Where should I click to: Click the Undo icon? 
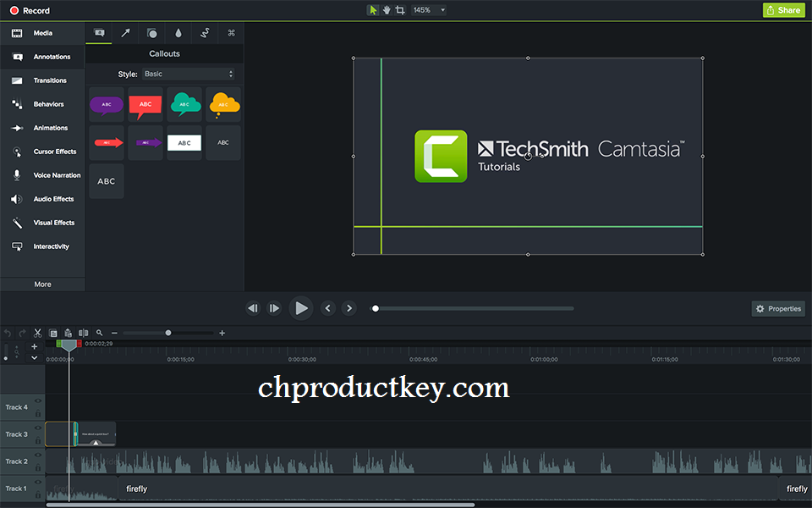pos(8,333)
